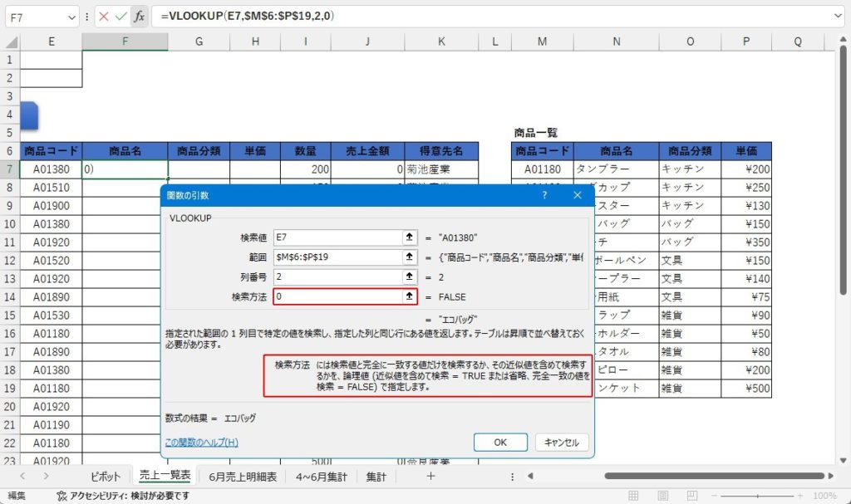Click the formula bar Cancel X icon

pyautogui.click(x=103, y=16)
